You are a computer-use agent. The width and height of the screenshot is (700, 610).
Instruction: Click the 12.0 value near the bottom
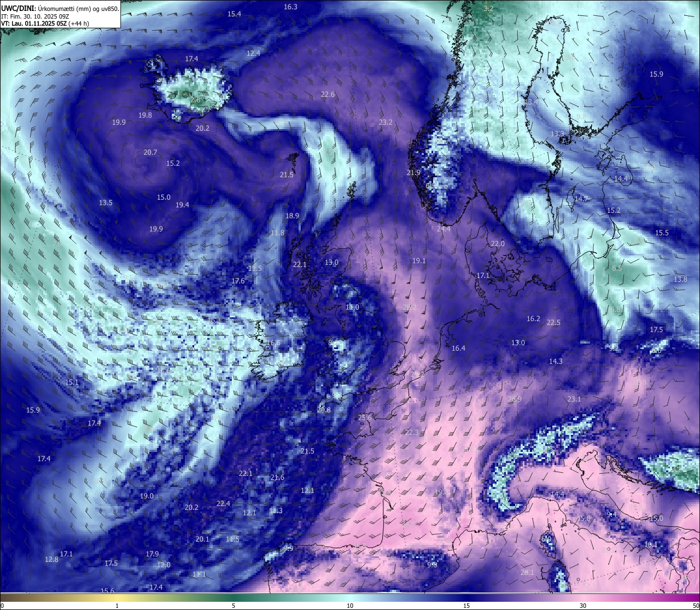164,565
